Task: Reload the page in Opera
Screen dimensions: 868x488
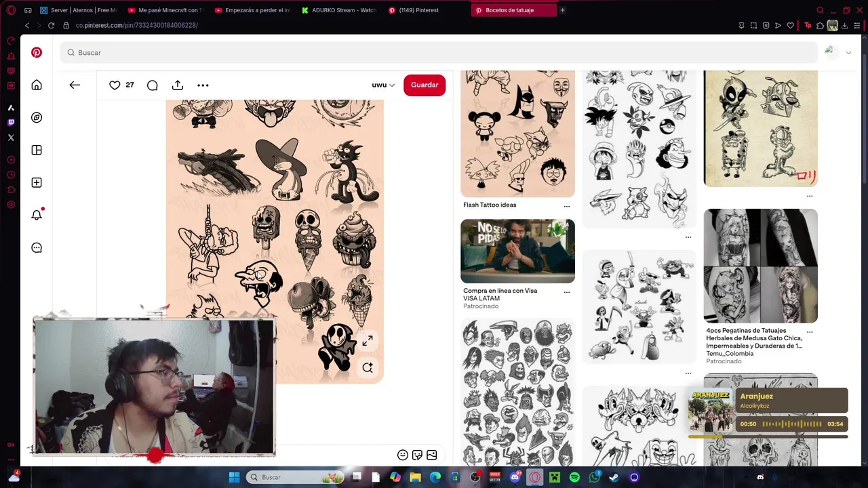Action: tap(51, 25)
